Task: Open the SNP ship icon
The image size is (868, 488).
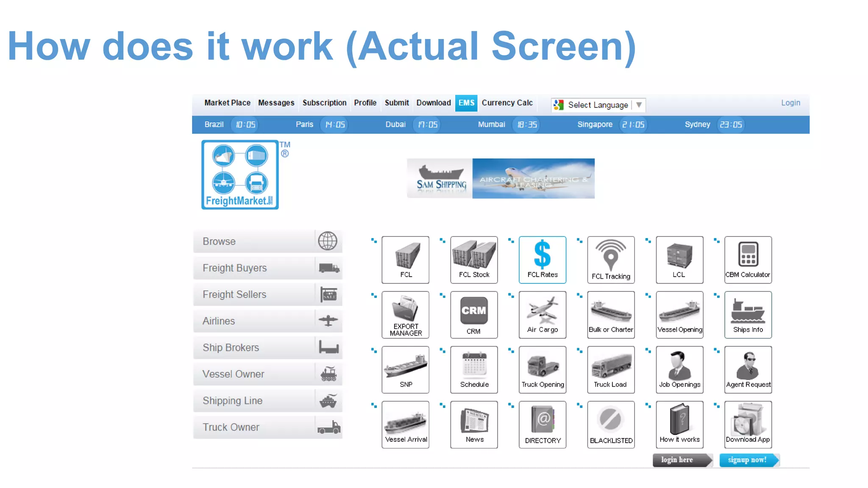Action: tap(405, 370)
